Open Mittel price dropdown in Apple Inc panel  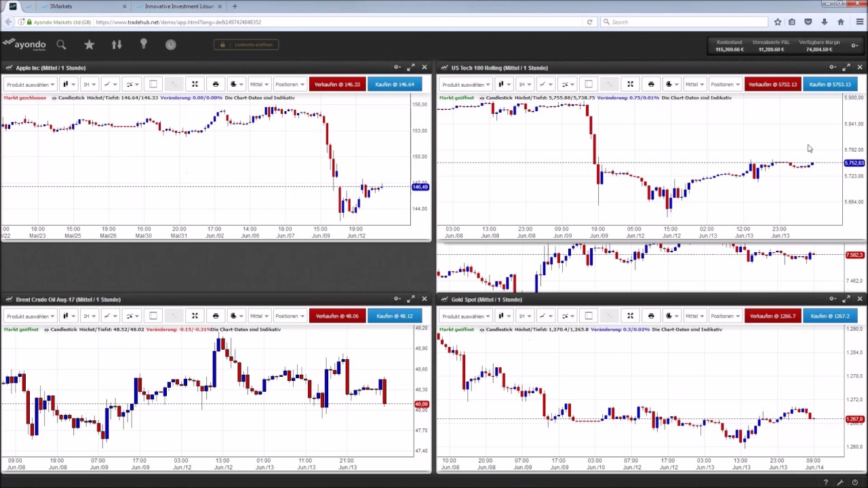pyautogui.click(x=259, y=84)
